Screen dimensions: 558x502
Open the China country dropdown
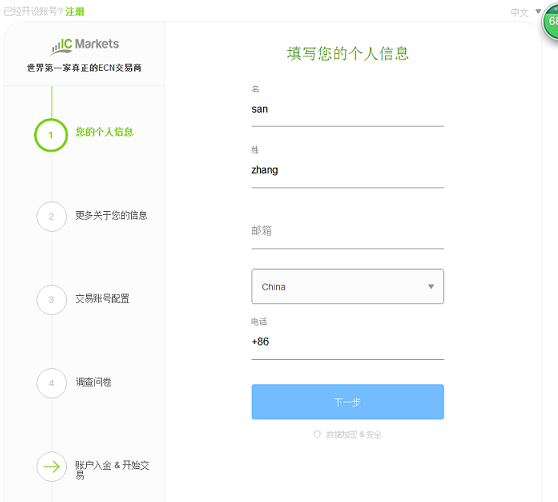tap(348, 286)
